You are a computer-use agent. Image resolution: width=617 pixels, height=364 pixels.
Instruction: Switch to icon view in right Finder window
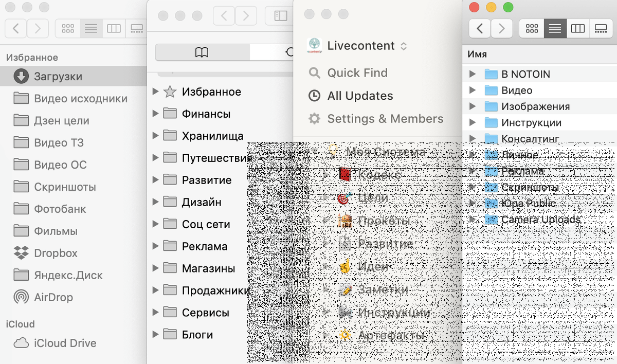[x=532, y=28]
